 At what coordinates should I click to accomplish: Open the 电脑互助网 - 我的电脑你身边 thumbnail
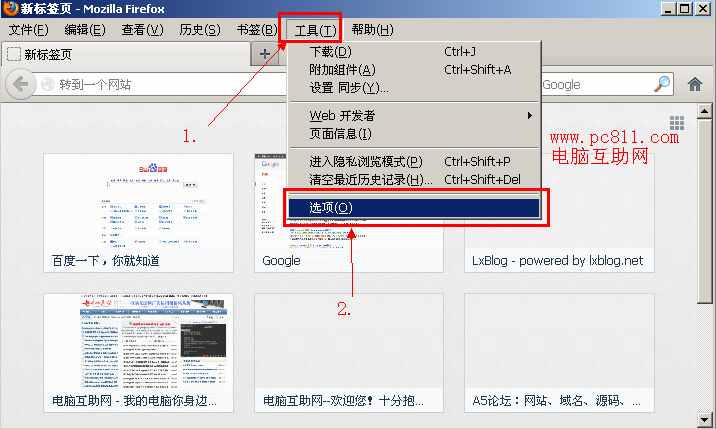click(x=138, y=353)
